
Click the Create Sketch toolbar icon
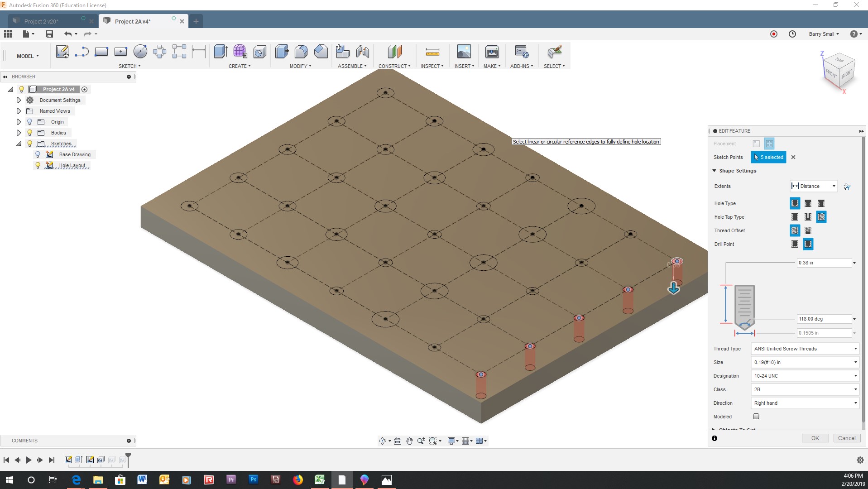pos(62,52)
